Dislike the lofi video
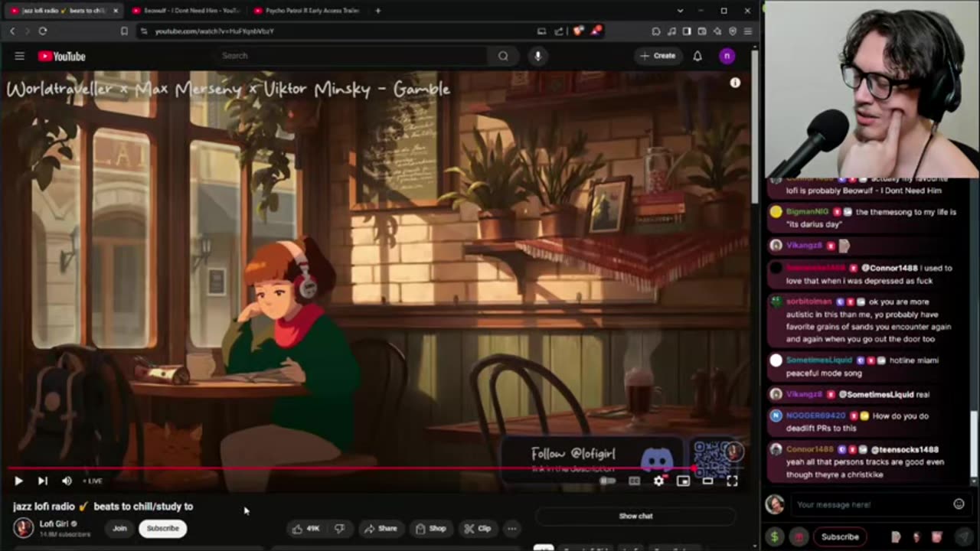The width and height of the screenshot is (980, 551). [x=339, y=528]
